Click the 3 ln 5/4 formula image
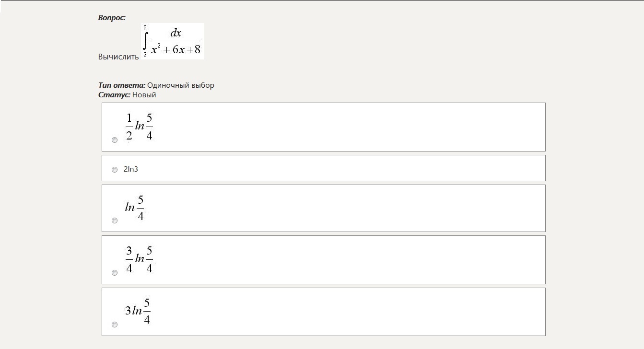Image resolution: width=644 pixels, height=349 pixels. [x=138, y=311]
